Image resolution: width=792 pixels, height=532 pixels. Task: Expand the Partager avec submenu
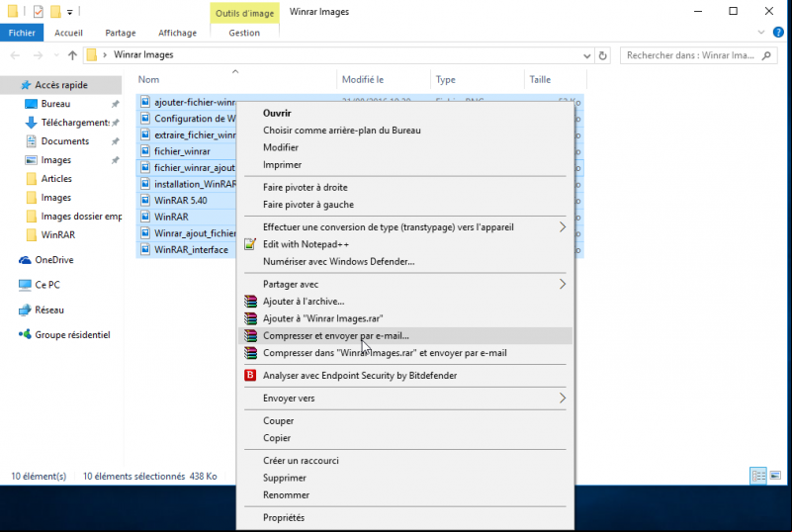(563, 284)
